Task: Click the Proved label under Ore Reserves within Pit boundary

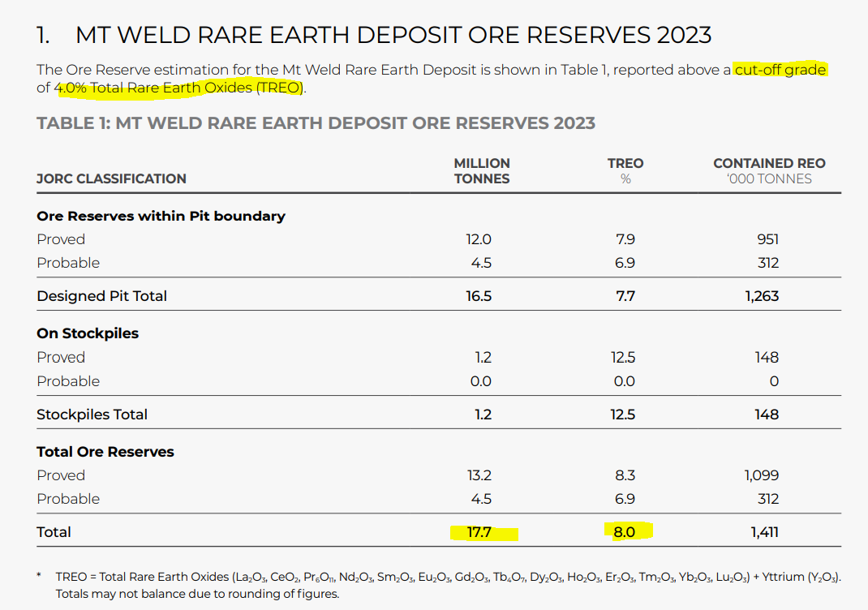Action: (x=61, y=239)
